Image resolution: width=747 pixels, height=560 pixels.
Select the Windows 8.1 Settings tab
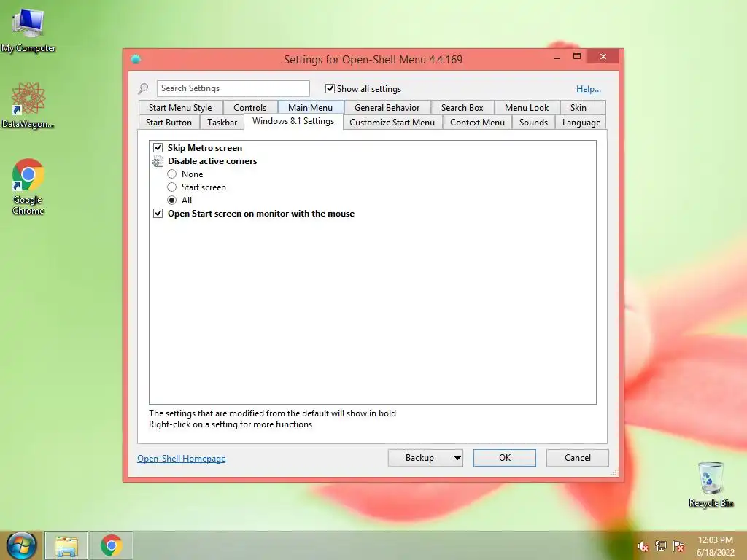(293, 121)
